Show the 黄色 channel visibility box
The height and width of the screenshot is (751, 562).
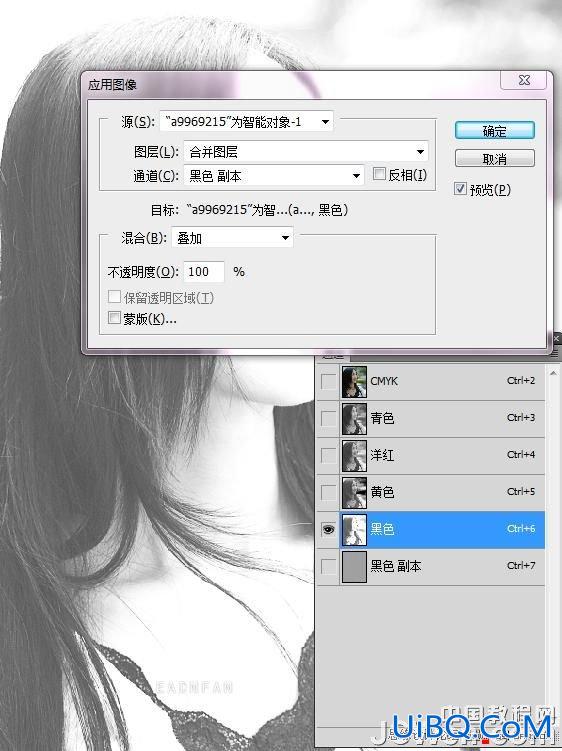pyautogui.click(x=328, y=492)
